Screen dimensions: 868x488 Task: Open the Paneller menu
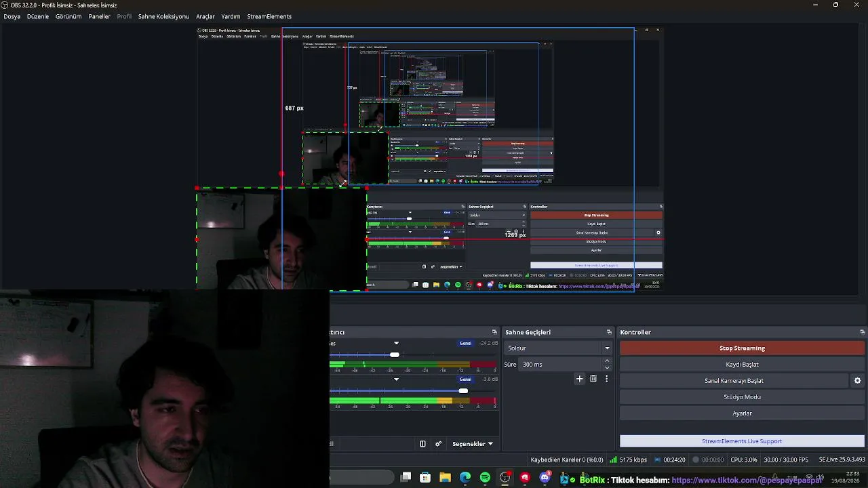(x=99, y=16)
